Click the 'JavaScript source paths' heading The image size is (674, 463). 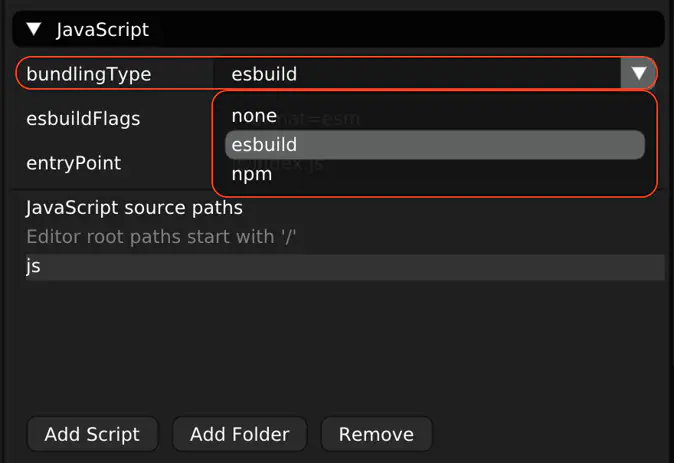coord(134,208)
